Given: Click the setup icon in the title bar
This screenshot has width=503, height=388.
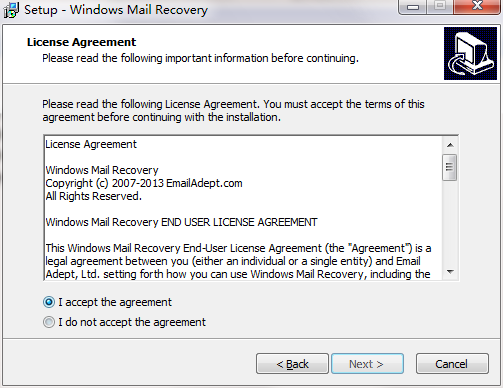Looking at the screenshot, I should [x=11, y=10].
